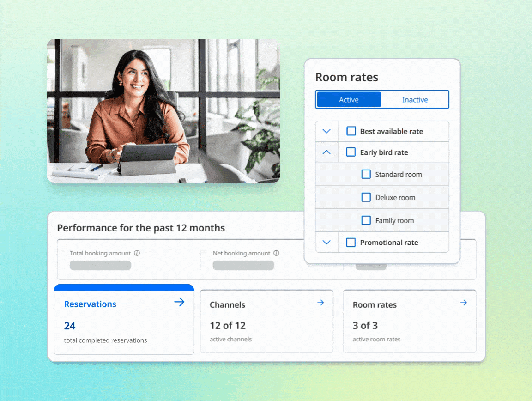This screenshot has height=401, width=532.
Task: Switch to the Active room rates tab
Action: (349, 100)
